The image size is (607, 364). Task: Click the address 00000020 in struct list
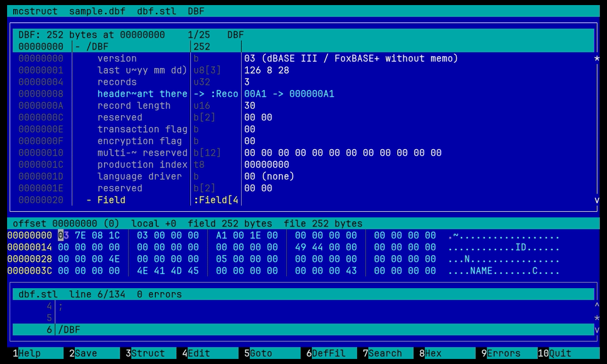(x=41, y=200)
